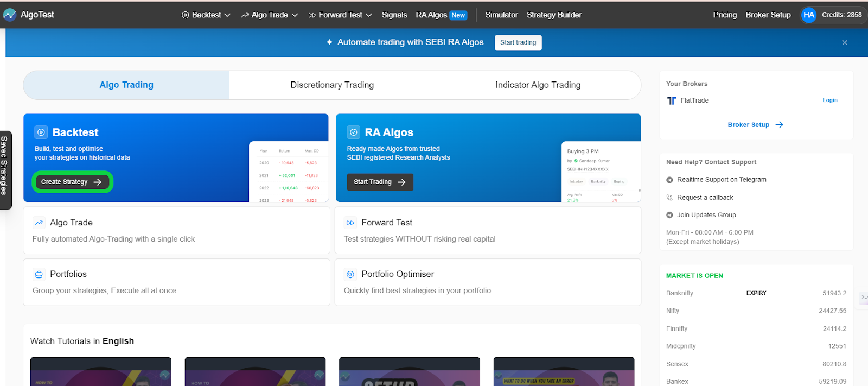
Task: Click the MARKET IS OPEN status text
Action: 694,276
